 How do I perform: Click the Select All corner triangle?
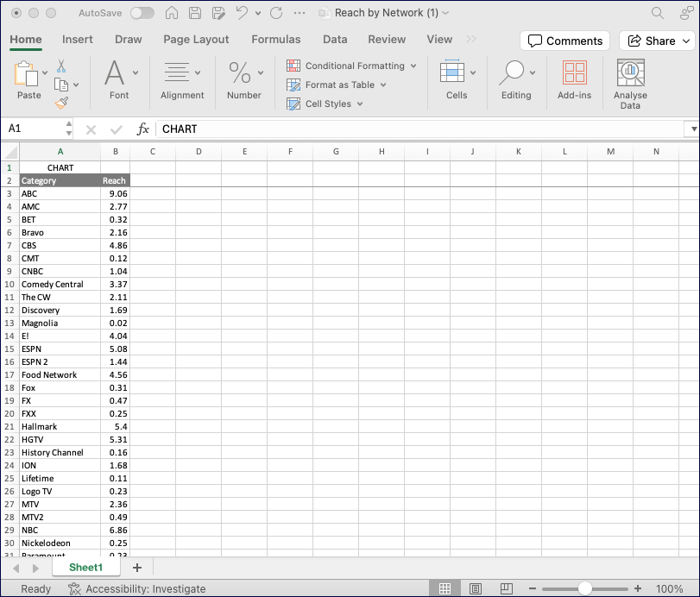10,152
